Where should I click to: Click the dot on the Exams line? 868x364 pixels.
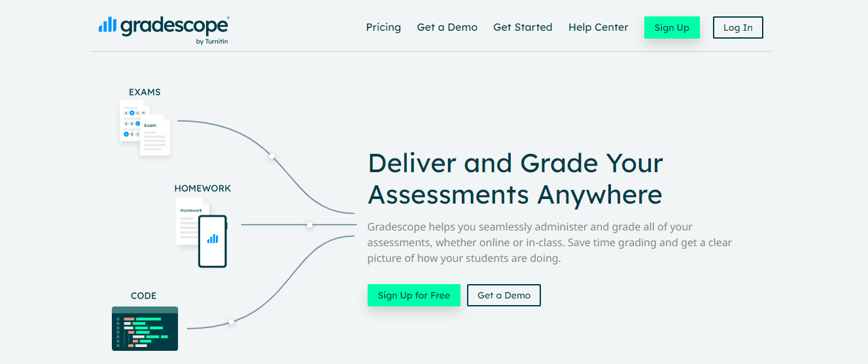coord(271,156)
